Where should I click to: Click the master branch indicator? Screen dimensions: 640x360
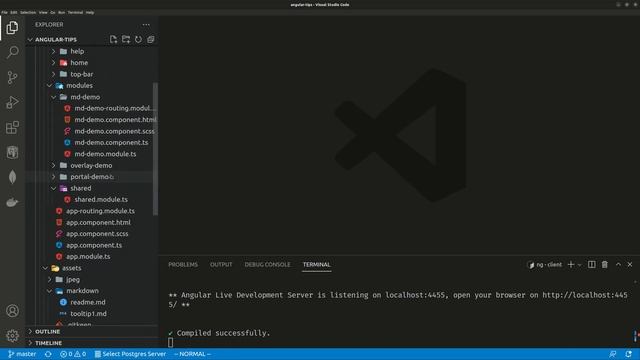click(x=22, y=354)
